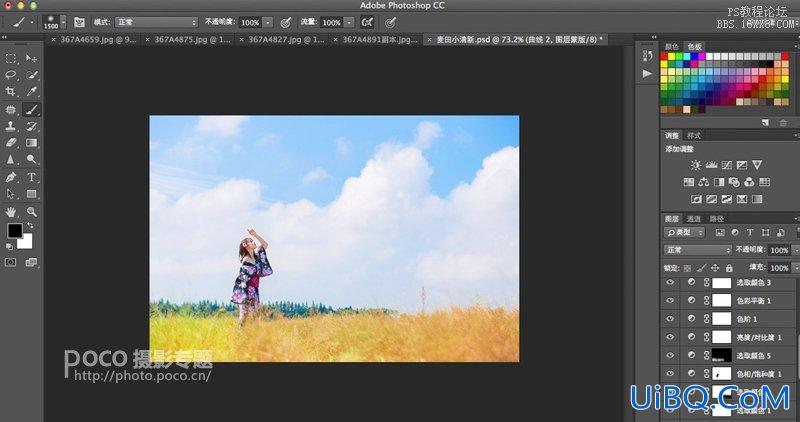Swap foreground and background colors
The image size is (800, 422).
[x=30, y=226]
